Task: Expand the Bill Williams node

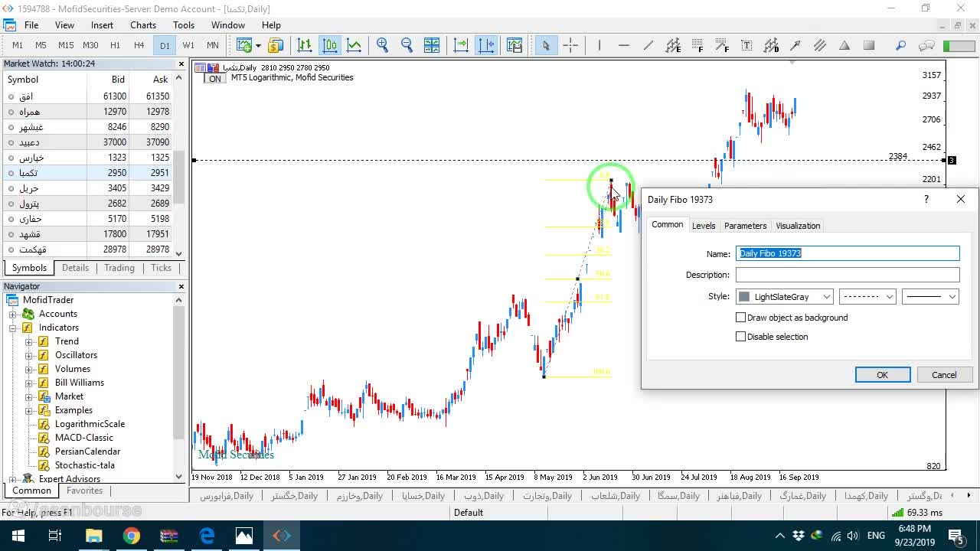Action: coord(29,383)
